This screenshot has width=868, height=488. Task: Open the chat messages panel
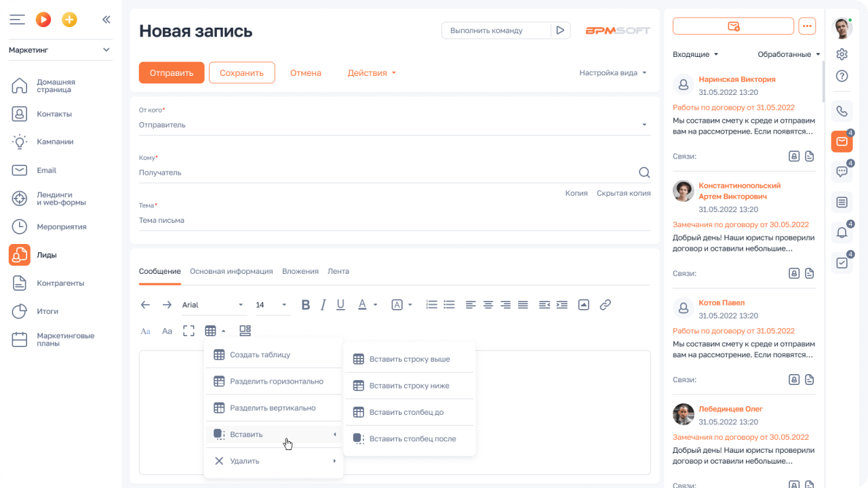click(842, 171)
